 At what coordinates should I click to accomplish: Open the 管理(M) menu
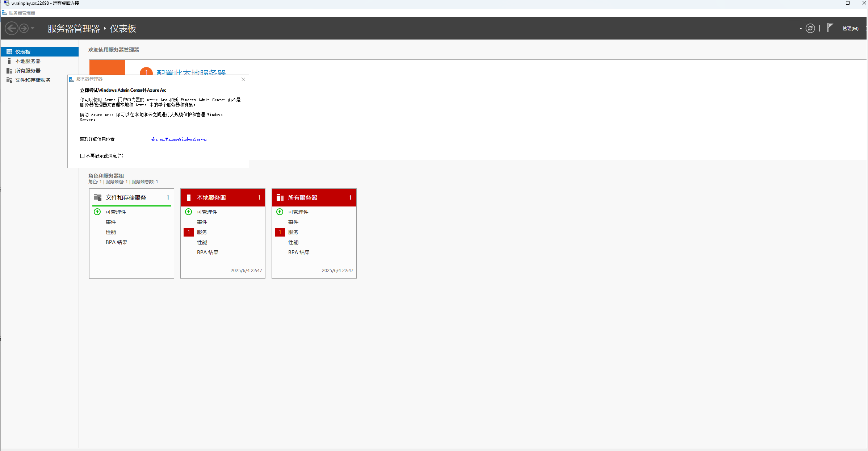coord(850,29)
